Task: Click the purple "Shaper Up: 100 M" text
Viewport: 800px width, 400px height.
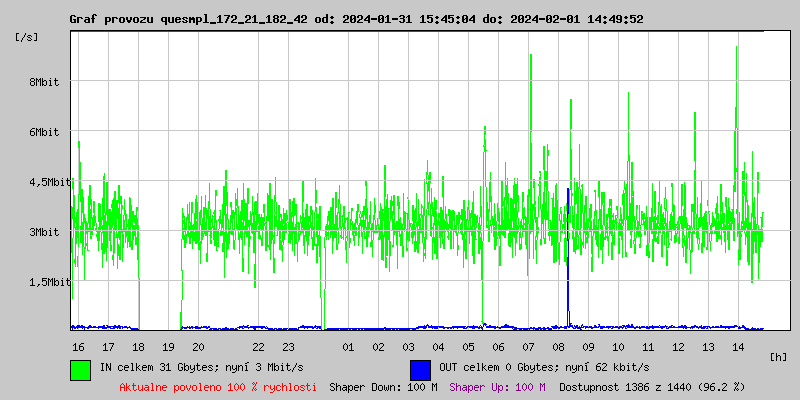Action: coord(497,386)
